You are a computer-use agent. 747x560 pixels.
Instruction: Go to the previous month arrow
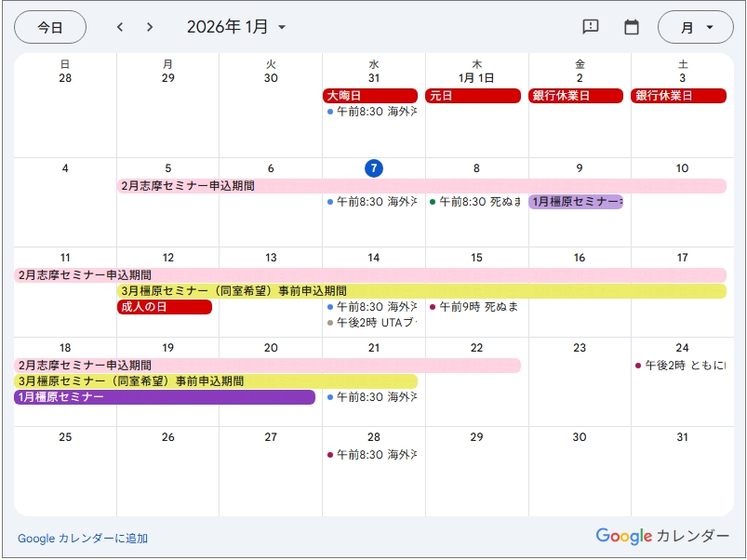click(x=120, y=27)
